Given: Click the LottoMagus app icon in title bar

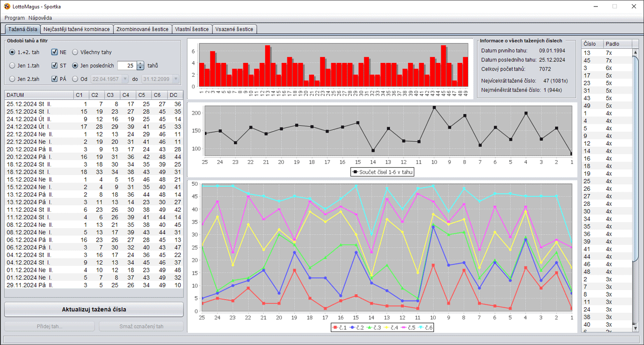Looking at the screenshot, I should [7, 7].
